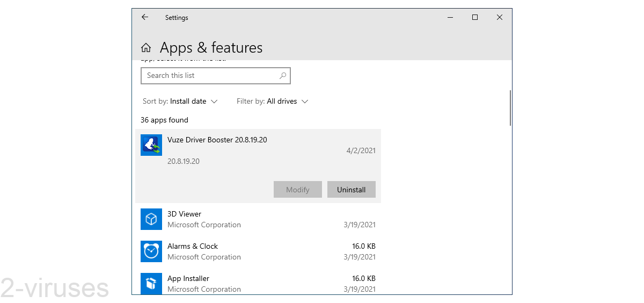Open the Filter by All drives dropdown
The image size is (644, 303).
coord(273,101)
